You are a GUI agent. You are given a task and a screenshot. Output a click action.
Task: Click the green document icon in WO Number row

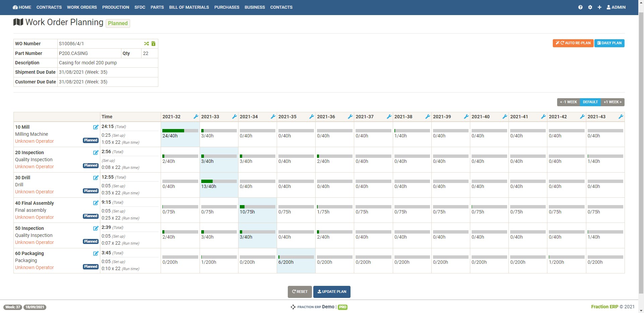click(x=153, y=44)
